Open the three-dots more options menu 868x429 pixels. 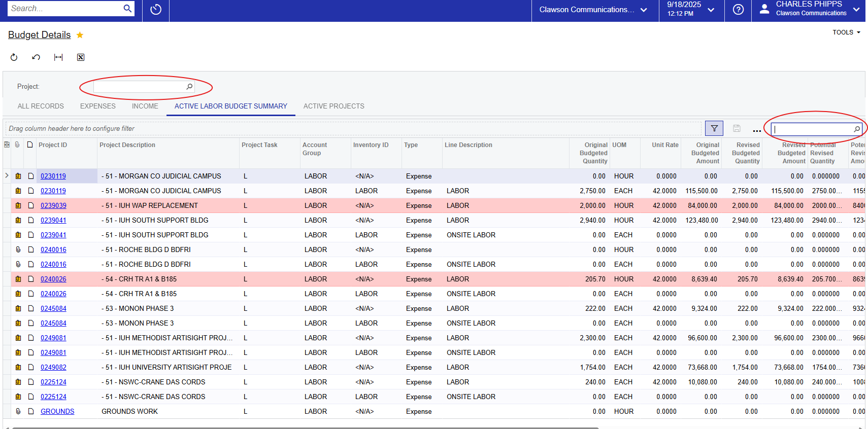click(x=756, y=129)
